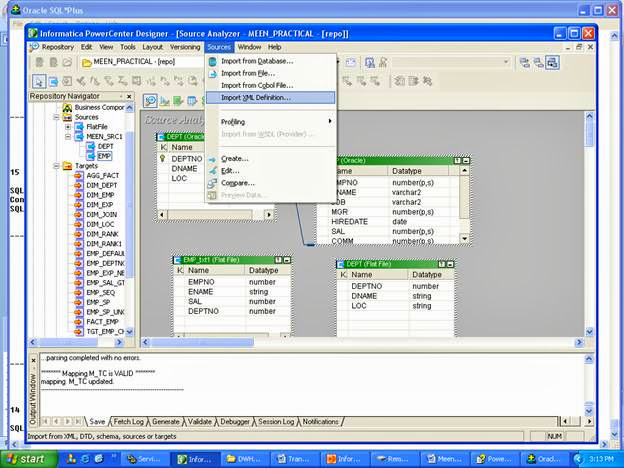Choose Compare... in the Sources menu

271,183
